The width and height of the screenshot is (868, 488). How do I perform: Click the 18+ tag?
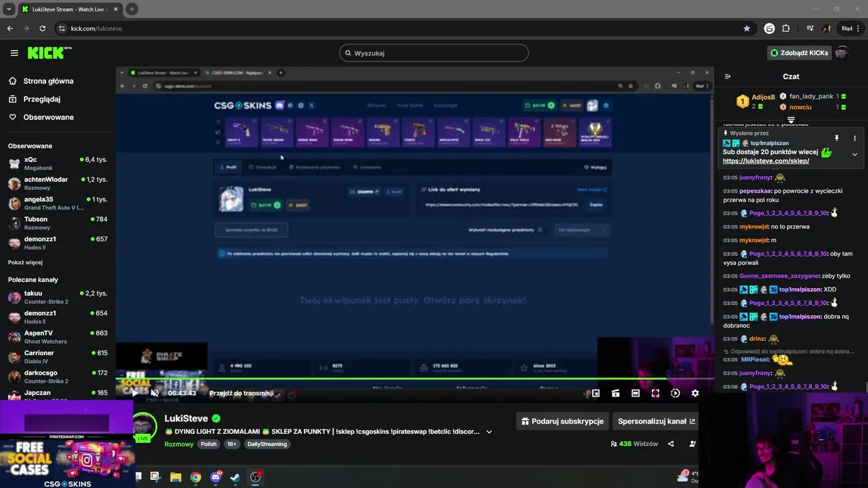click(232, 444)
